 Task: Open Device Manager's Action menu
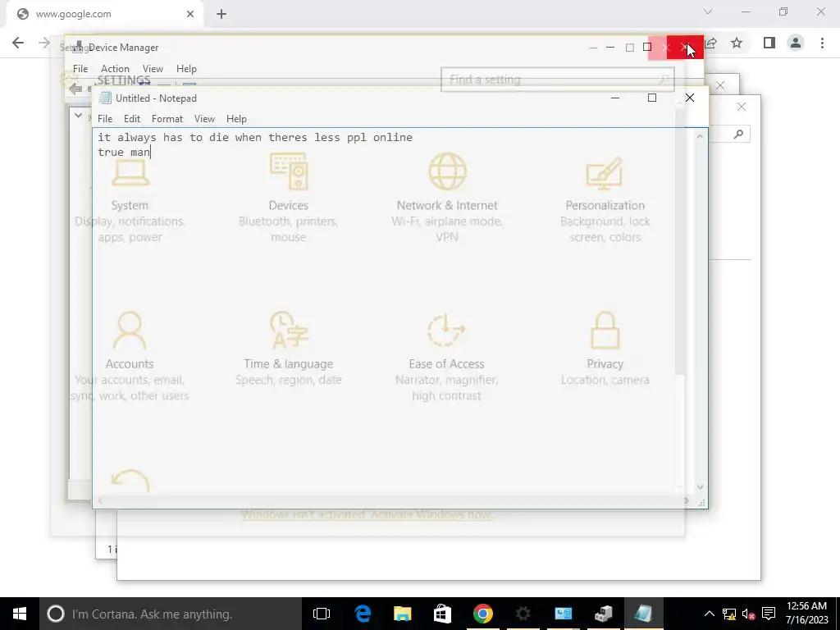(x=115, y=69)
